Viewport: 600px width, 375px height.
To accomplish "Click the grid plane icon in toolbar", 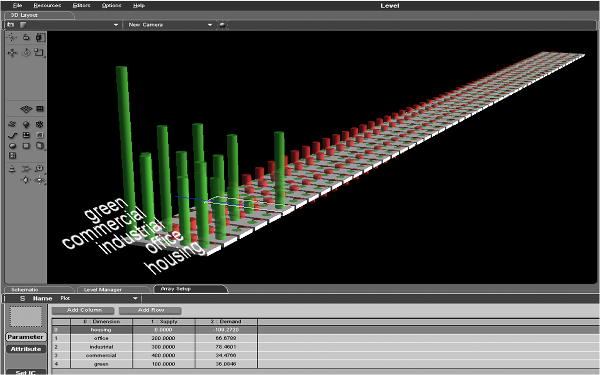I will click(26, 109).
